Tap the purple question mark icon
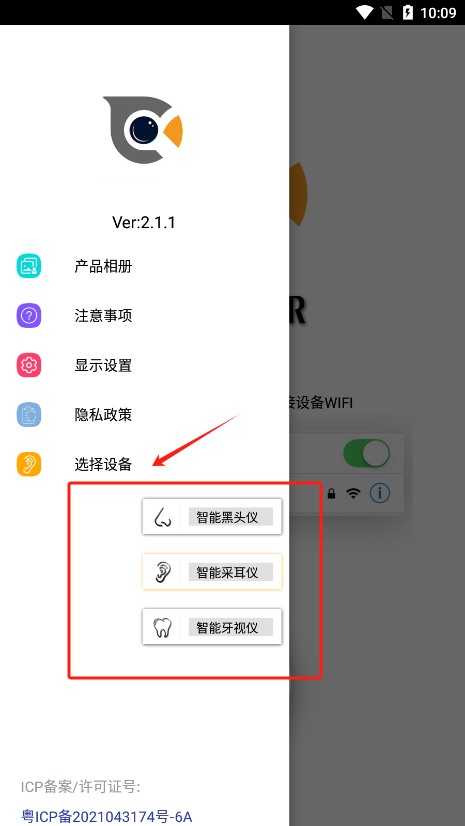This screenshot has height=826, width=465. pyautogui.click(x=28, y=316)
